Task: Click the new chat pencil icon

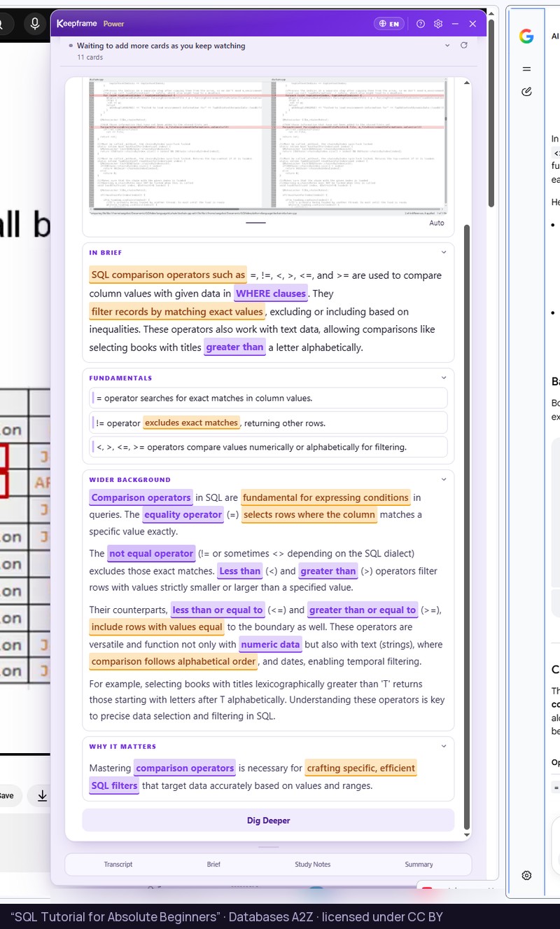Action: 526,92
